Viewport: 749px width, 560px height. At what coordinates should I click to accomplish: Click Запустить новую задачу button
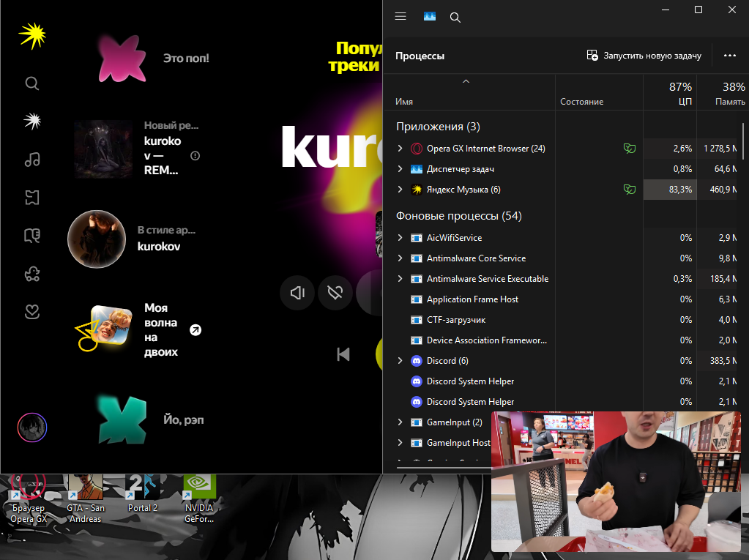[x=644, y=56]
